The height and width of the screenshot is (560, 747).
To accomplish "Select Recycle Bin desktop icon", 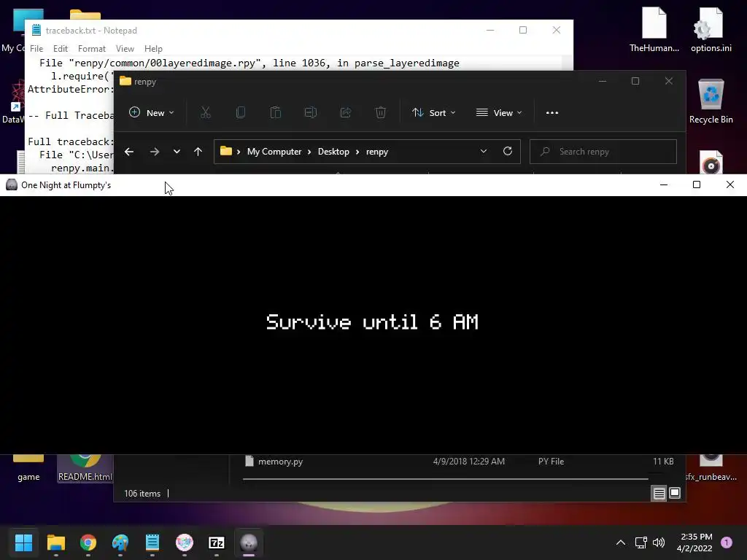I will (711, 101).
